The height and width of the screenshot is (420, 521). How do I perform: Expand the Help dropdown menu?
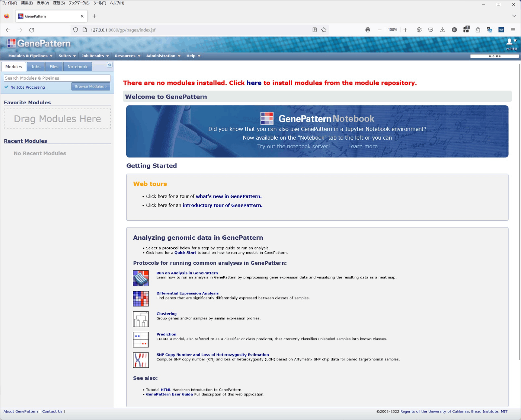click(x=193, y=56)
